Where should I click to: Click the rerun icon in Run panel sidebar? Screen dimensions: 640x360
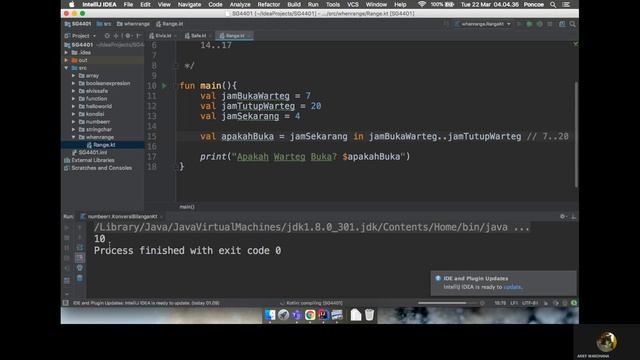(67, 227)
